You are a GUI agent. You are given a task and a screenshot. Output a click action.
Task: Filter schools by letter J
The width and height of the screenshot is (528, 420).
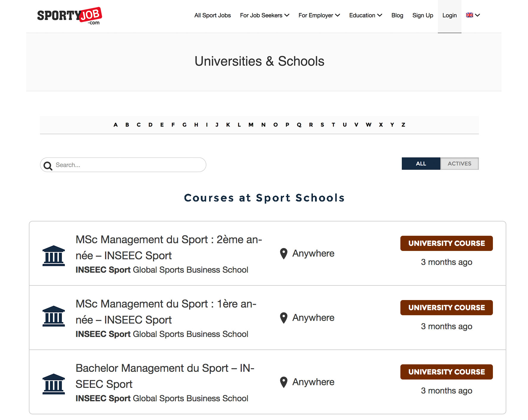click(217, 125)
